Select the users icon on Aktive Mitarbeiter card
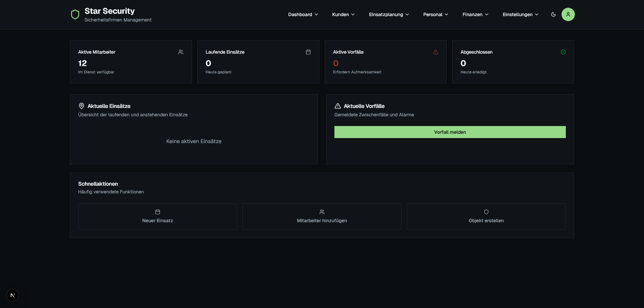Screen dimensions: 644x308 pyautogui.click(x=180, y=52)
